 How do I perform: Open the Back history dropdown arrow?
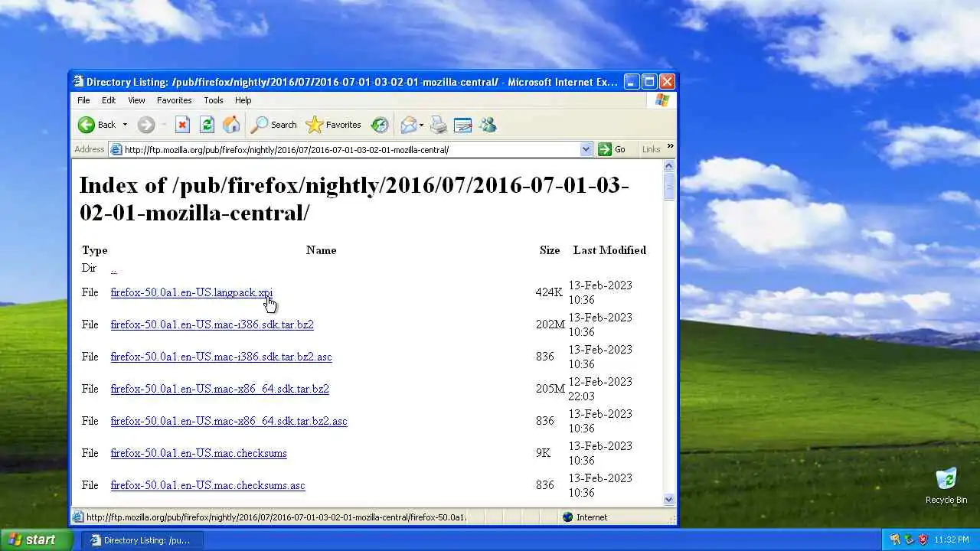[x=125, y=125]
